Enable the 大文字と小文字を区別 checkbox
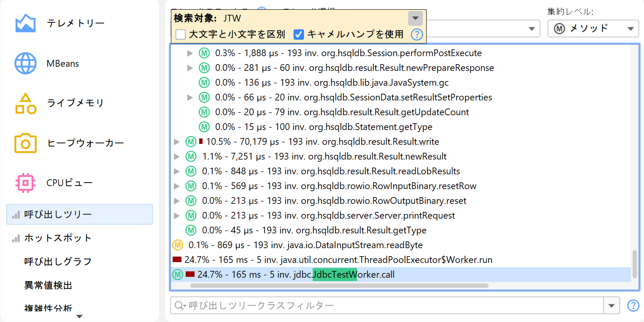The image size is (644, 322). click(x=181, y=35)
